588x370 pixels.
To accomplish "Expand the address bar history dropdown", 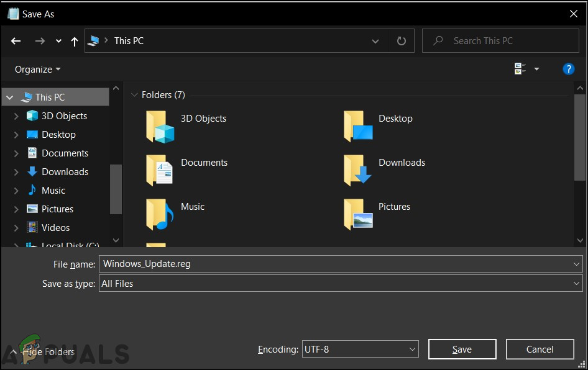I will coord(375,41).
